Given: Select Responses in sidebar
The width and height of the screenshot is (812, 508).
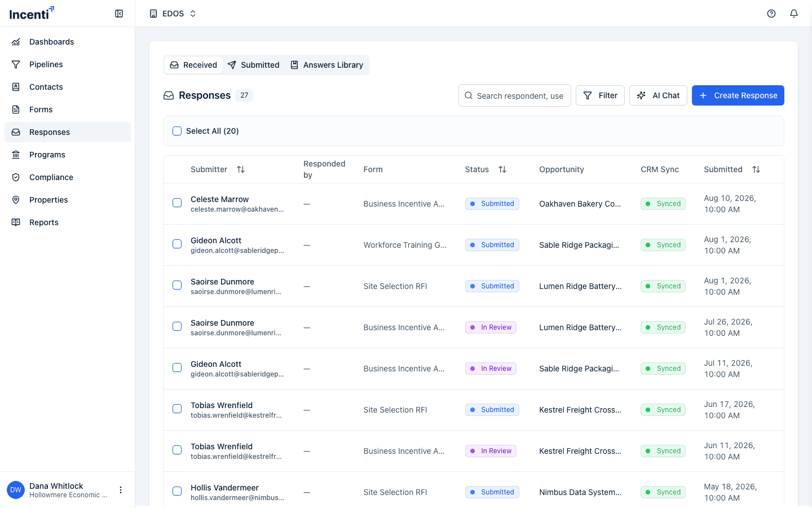Looking at the screenshot, I should tap(68, 132).
